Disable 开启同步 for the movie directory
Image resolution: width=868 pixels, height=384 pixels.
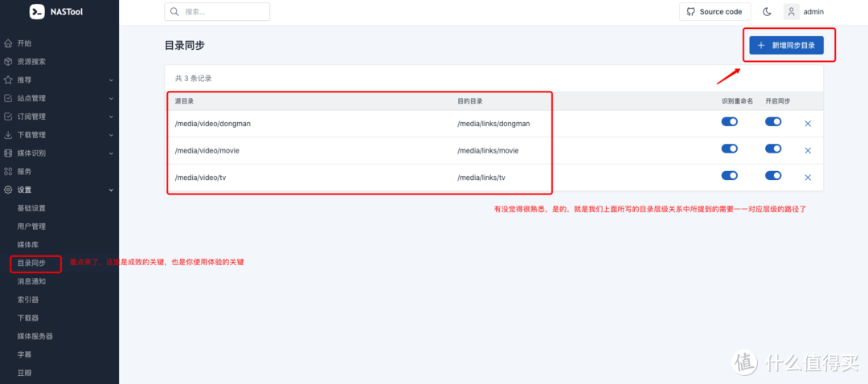[x=773, y=149]
